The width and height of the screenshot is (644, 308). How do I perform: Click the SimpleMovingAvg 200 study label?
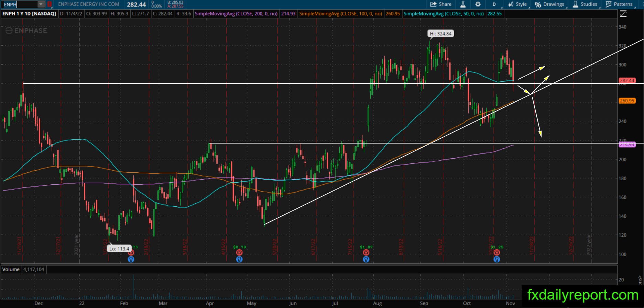tap(236, 14)
